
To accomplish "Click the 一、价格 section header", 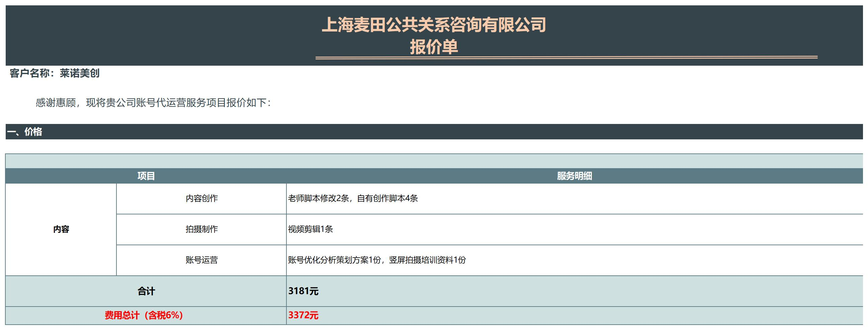I will [x=25, y=132].
